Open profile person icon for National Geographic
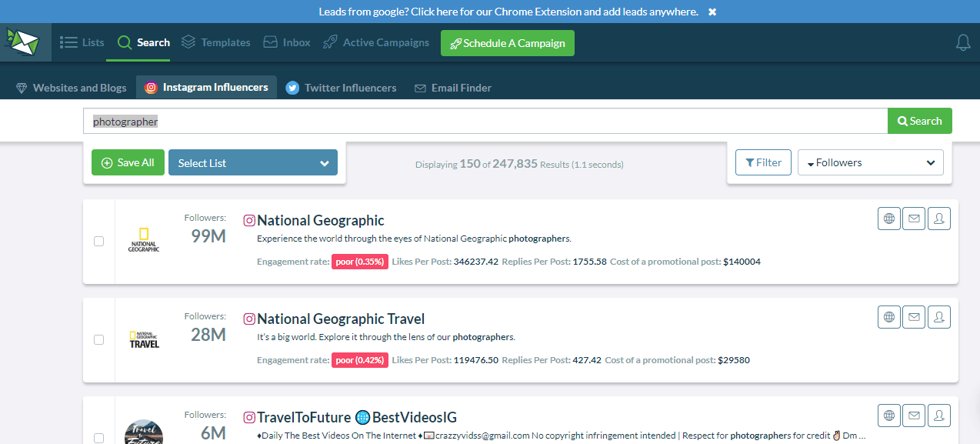 click(x=938, y=219)
